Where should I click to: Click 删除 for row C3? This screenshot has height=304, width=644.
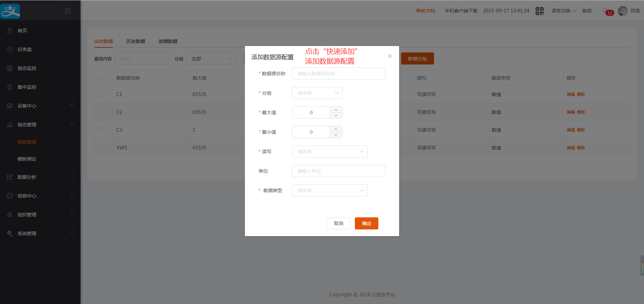click(x=581, y=130)
